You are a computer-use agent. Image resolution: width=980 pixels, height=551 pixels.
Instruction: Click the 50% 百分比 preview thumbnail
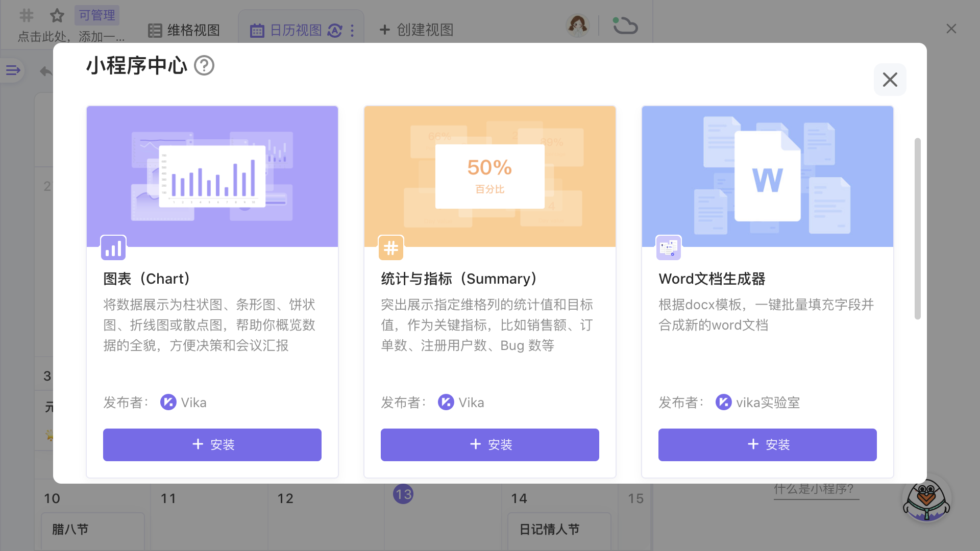click(x=490, y=177)
